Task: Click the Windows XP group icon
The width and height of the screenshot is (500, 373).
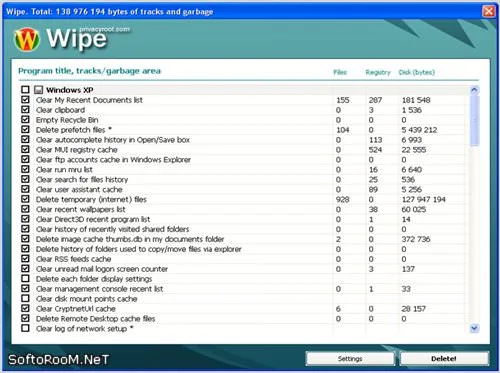Action: (39, 90)
